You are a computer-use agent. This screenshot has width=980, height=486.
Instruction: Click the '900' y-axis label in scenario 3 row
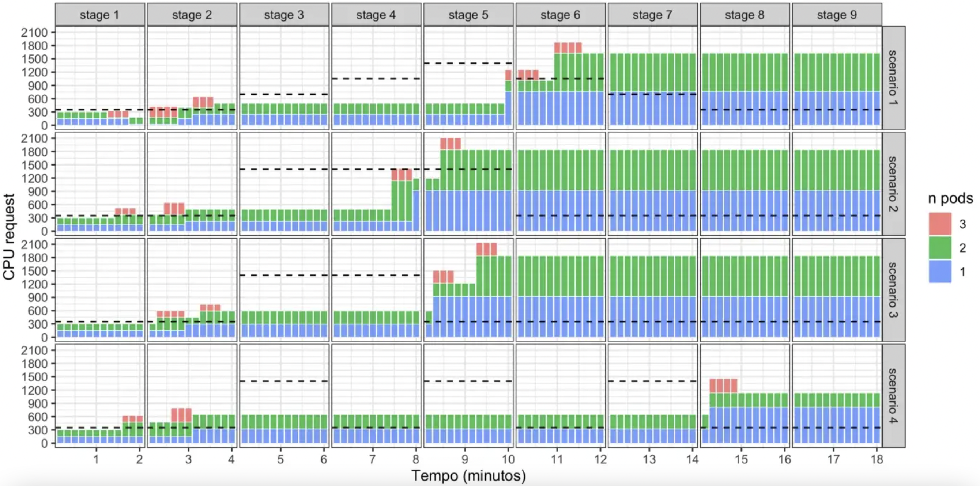point(37,297)
